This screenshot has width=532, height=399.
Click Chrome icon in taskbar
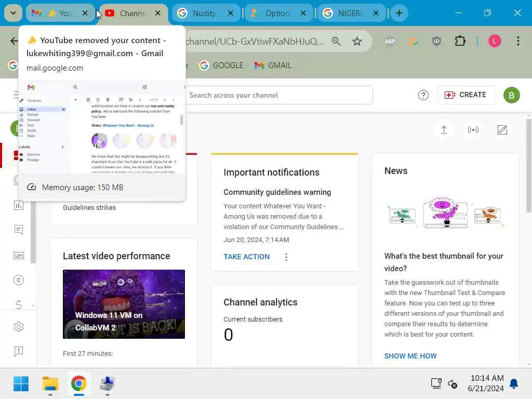(79, 384)
